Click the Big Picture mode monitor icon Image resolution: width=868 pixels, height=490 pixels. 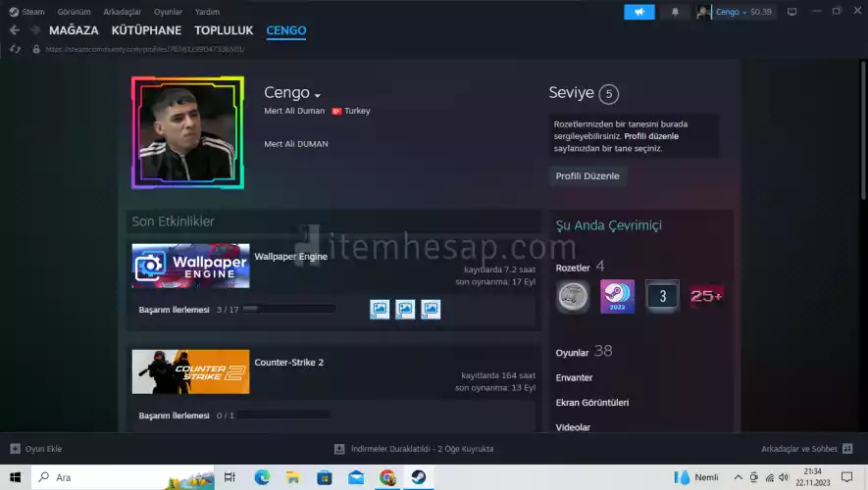[x=792, y=12]
